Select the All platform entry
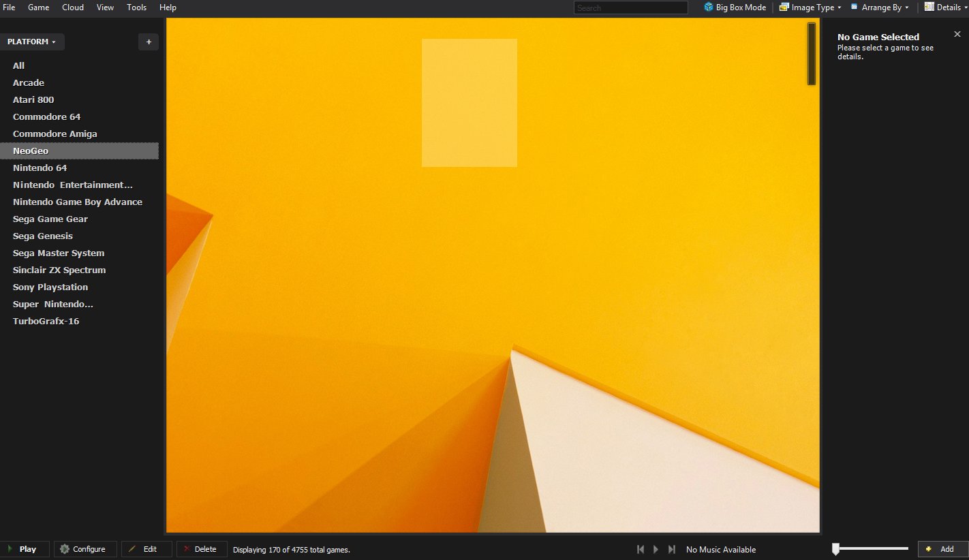 [x=79, y=65]
